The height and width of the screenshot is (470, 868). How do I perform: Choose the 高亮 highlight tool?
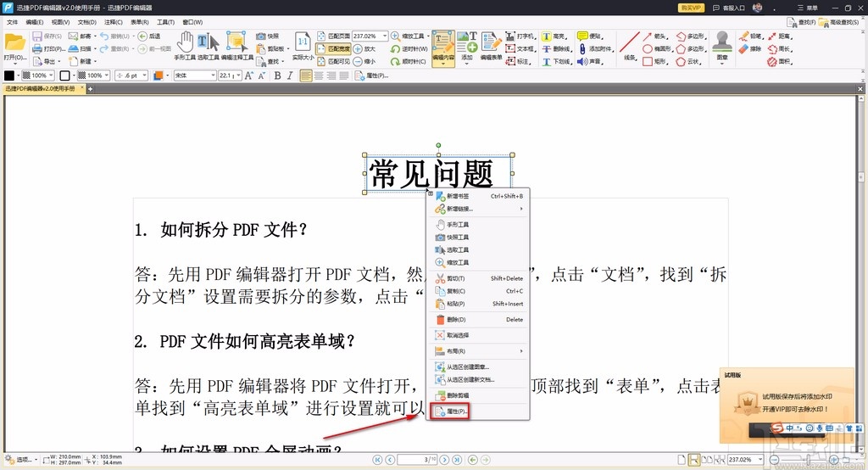point(554,36)
